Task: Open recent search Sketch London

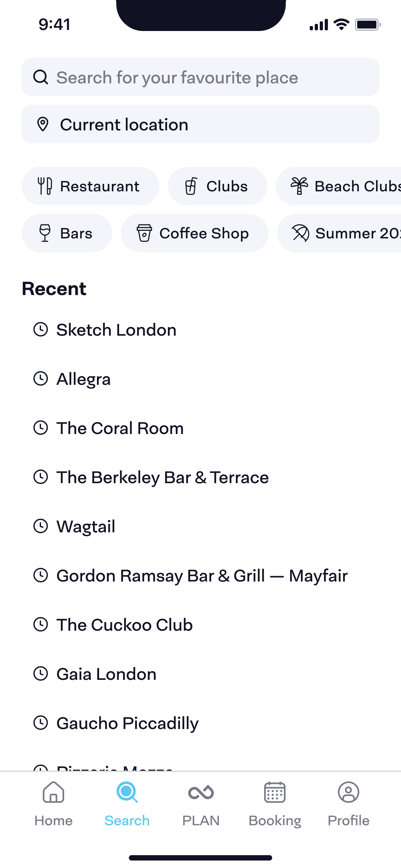Action: pos(116,330)
